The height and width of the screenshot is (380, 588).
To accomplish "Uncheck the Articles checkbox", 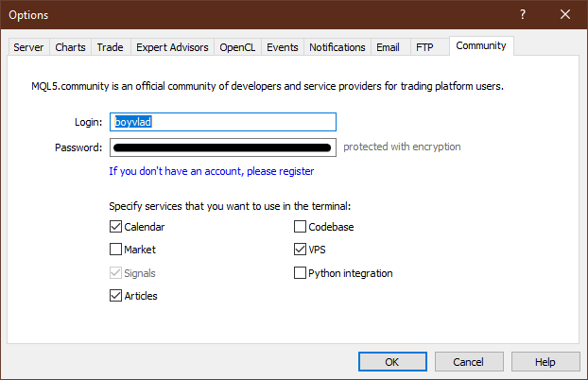I will click(x=115, y=295).
